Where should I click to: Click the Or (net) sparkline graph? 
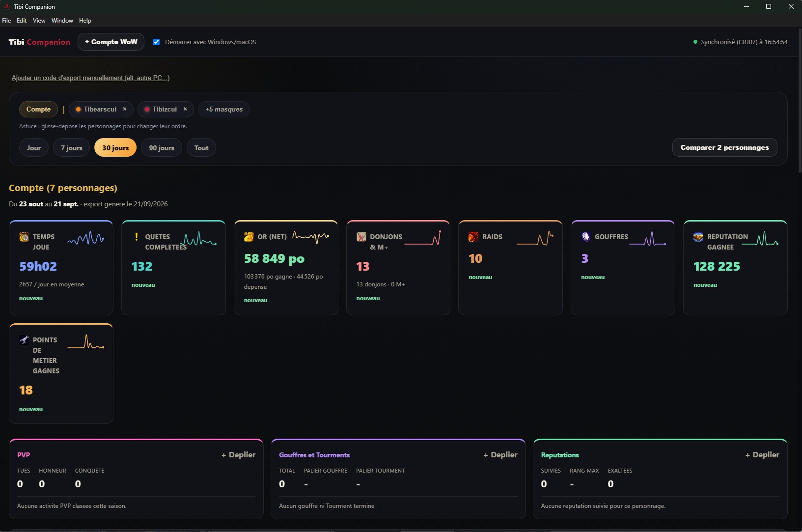(311, 237)
